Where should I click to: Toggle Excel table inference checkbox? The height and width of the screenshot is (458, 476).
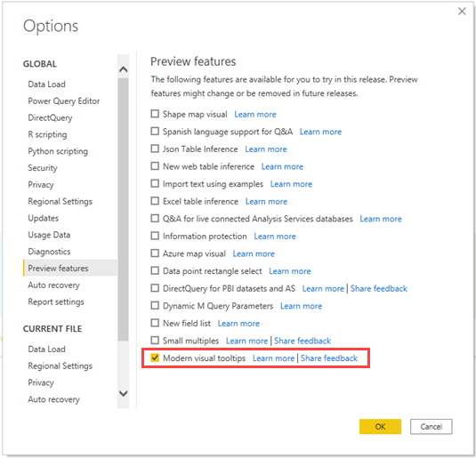(x=155, y=201)
